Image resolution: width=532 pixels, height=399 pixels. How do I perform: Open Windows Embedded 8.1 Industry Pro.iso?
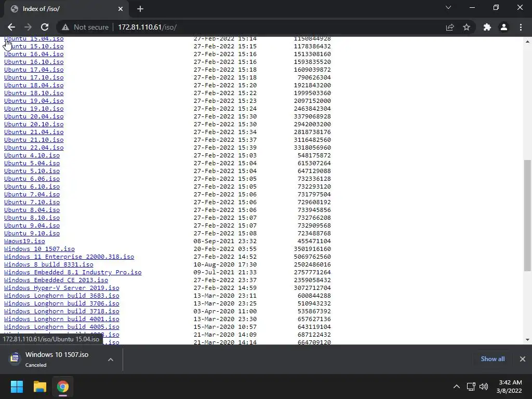(x=73, y=272)
